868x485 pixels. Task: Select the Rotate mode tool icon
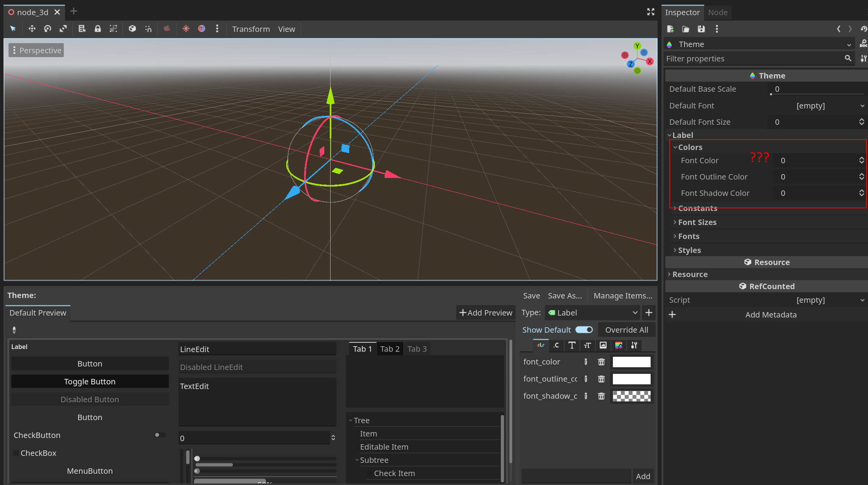(x=47, y=29)
